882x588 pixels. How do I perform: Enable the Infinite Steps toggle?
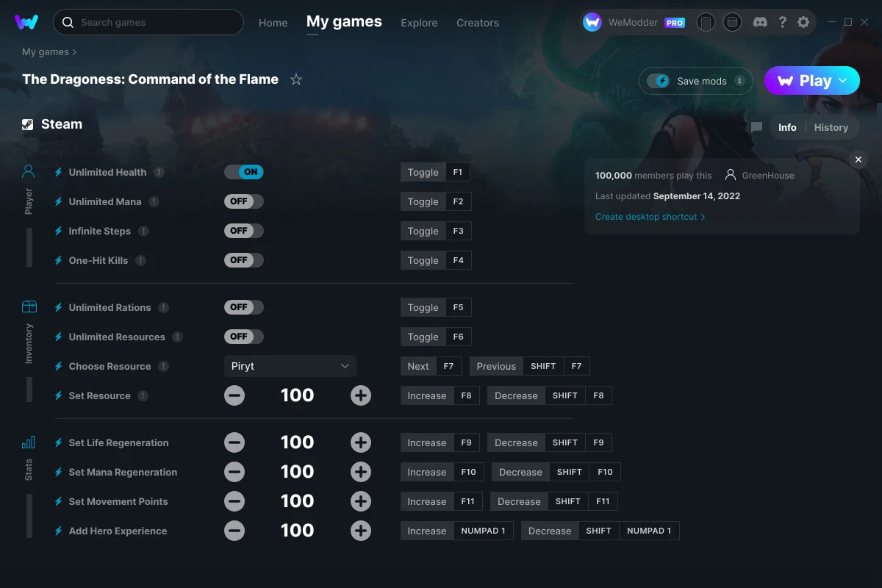(x=244, y=231)
